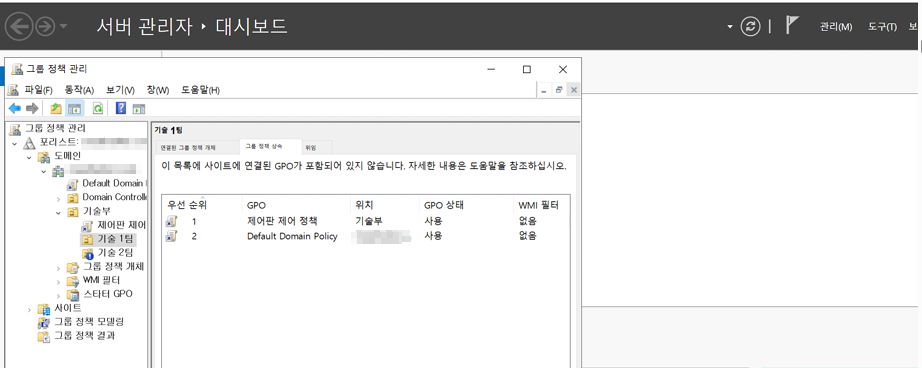
Task: Open the 보기(V) menu
Action: point(120,90)
